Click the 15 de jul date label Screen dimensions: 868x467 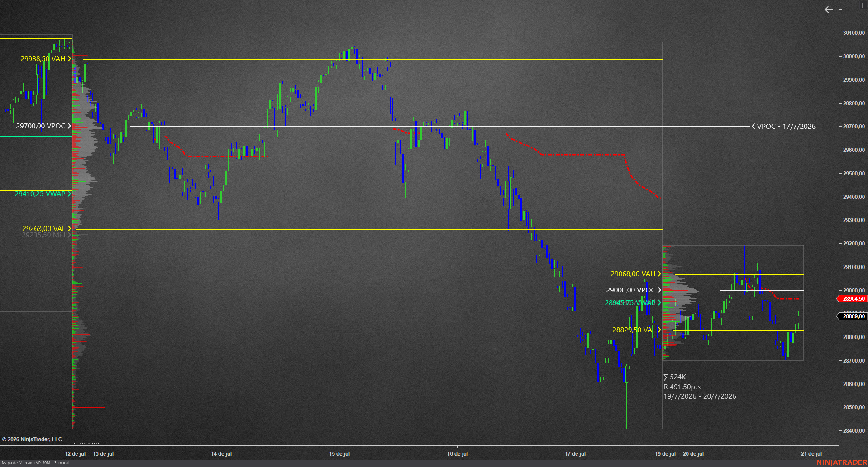pyautogui.click(x=339, y=454)
